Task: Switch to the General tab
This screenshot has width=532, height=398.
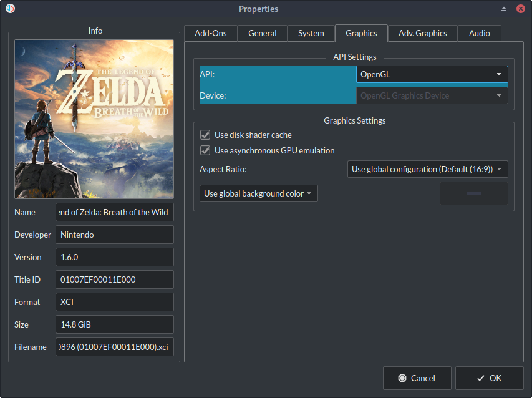Action: pyautogui.click(x=263, y=33)
